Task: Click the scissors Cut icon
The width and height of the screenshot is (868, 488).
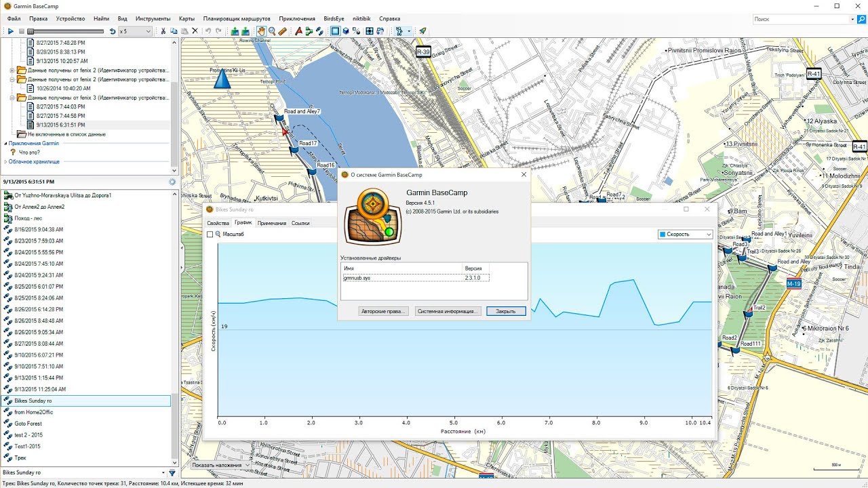Action: click(163, 31)
